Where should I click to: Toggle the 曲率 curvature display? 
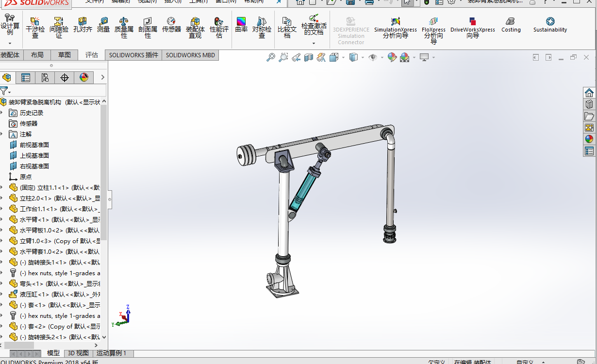pyautogui.click(x=241, y=25)
